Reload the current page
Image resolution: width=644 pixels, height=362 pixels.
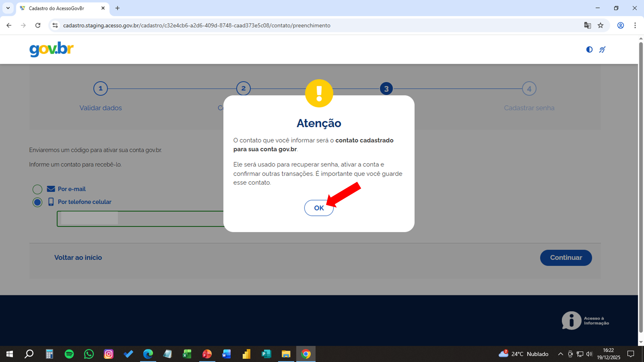tap(38, 25)
